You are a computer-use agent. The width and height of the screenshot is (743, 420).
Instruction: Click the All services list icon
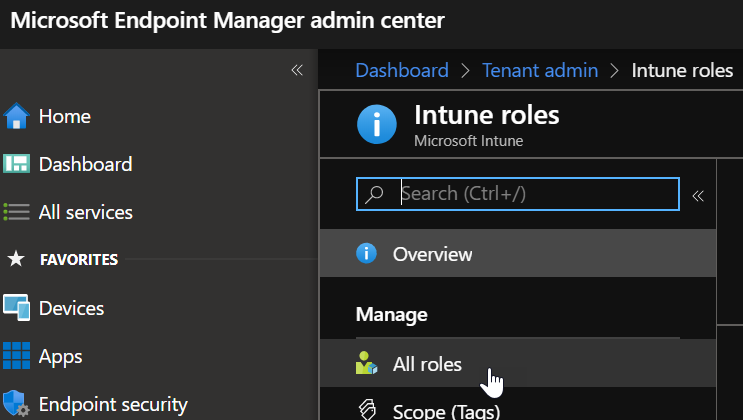pos(17,212)
